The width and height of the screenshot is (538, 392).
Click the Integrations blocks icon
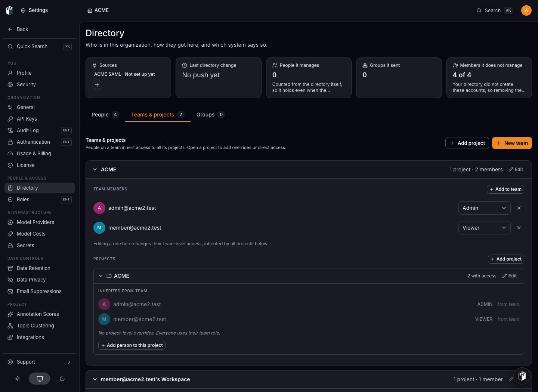[10, 337]
